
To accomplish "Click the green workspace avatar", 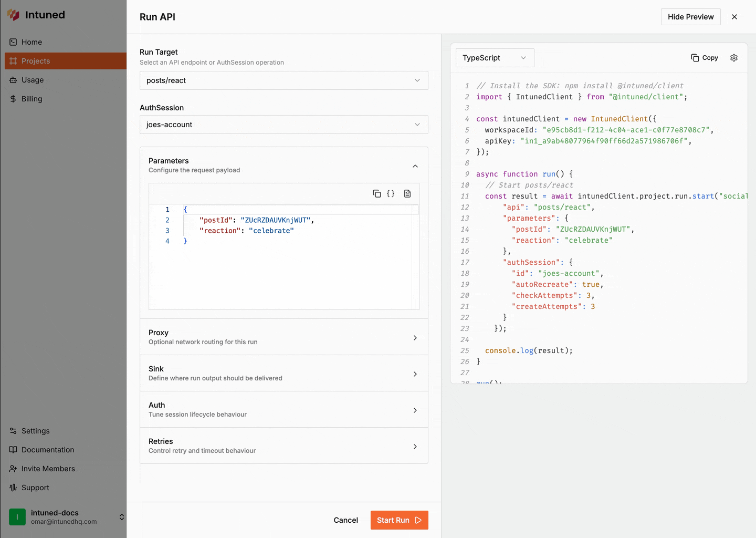I will point(17,517).
